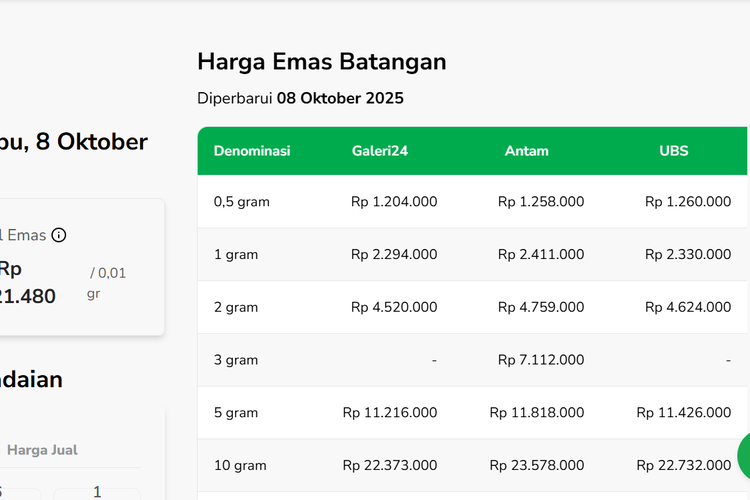750x500 pixels.
Task: Click the Harga Emas Batangan heading
Action: tap(321, 61)
